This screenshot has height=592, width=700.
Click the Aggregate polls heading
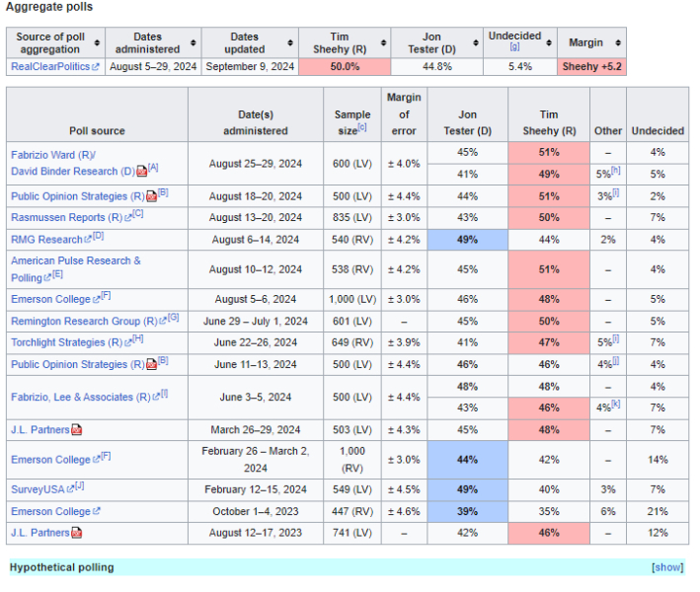click(49, 7)
